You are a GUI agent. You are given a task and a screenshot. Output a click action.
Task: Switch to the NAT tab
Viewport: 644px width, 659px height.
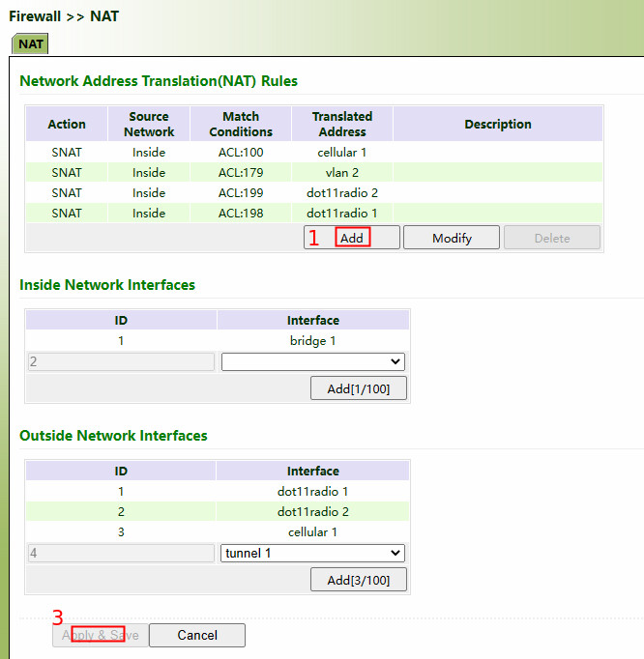[31, 43]
